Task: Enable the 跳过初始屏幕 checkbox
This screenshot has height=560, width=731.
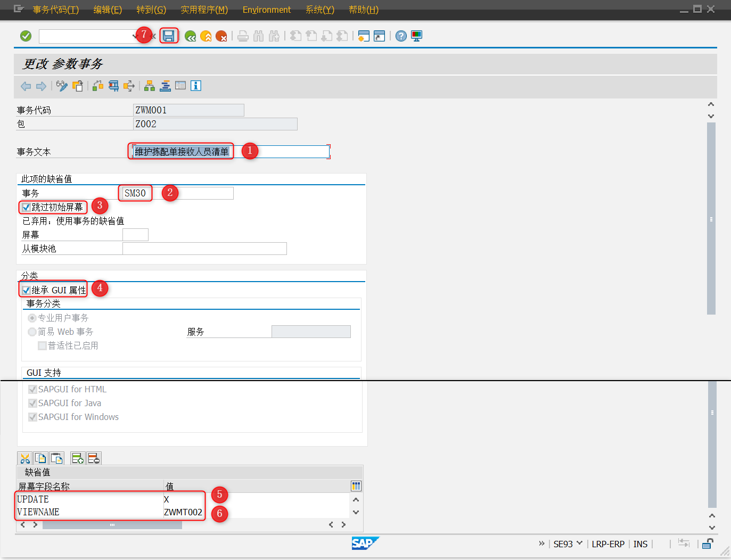Action: click(x=26, y=207)
